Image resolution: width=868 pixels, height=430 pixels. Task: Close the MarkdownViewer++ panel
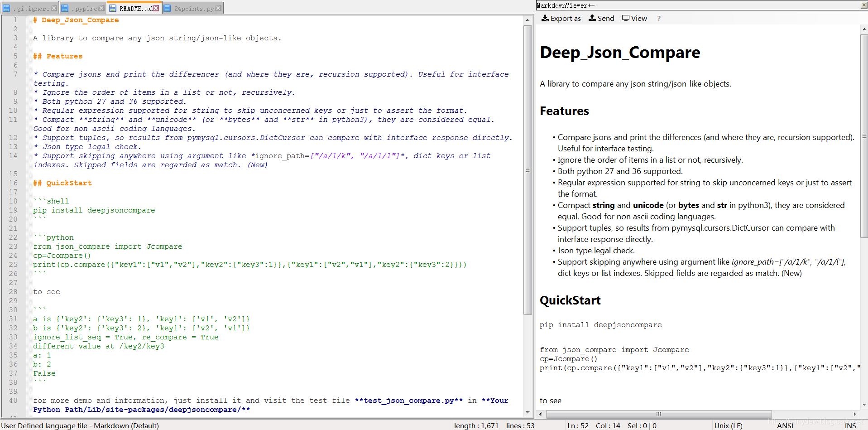click(864, 5)
